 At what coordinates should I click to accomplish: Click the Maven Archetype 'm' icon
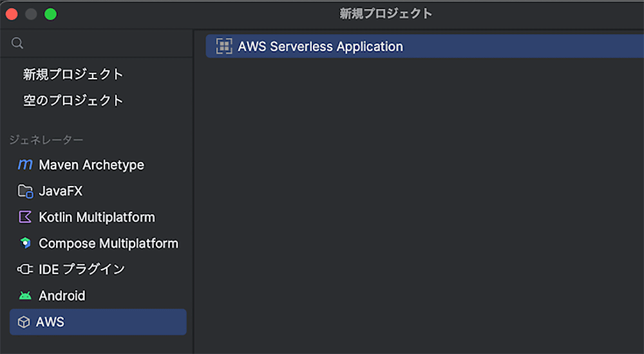pyautogui.click(x=25, y=165)
